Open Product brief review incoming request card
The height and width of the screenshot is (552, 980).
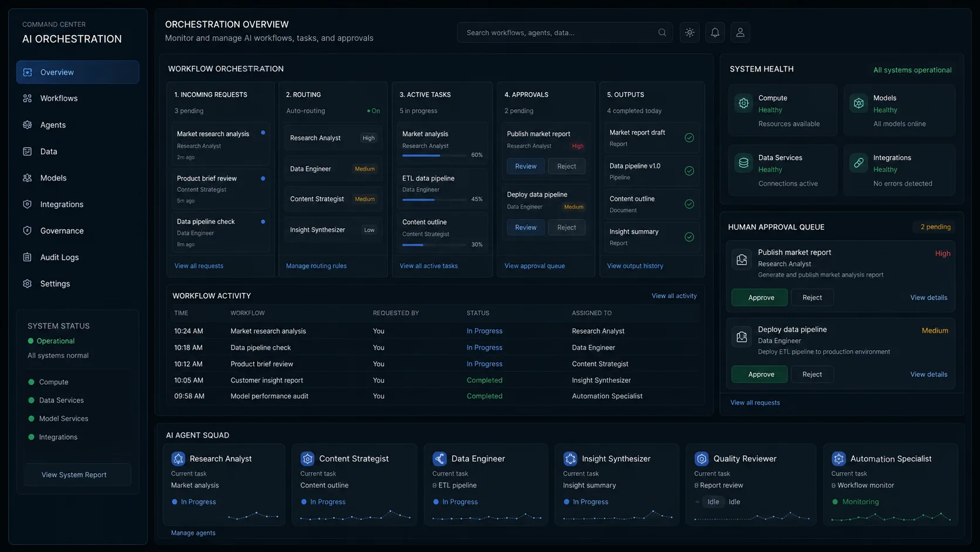[x=221, y=188]
